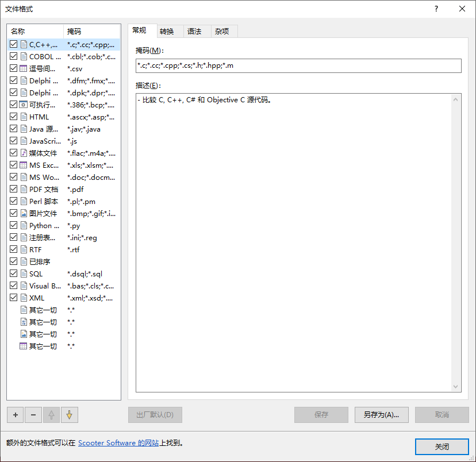Click the SQL format file icon
Viewport: 476px width, 462px height.
coord(24,274)
